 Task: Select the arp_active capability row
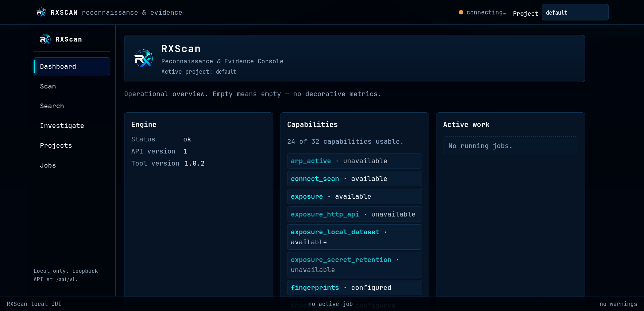pyautogui.click(x=355, y=161)
